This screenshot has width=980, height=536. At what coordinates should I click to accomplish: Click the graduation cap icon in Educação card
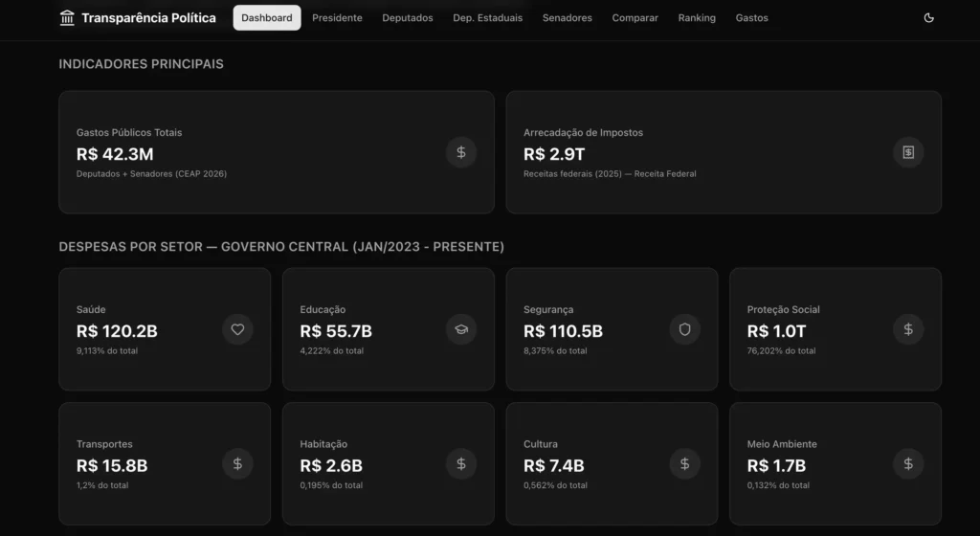tap(461, 329)
